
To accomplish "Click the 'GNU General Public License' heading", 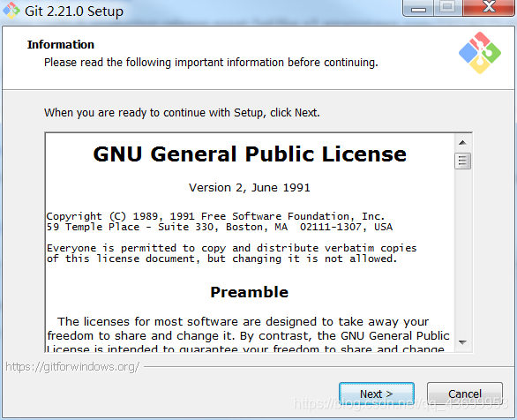I will 250,154.
